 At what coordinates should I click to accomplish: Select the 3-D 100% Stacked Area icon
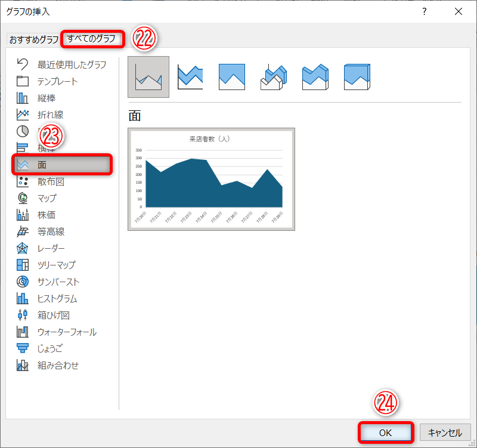tap(357, 77)
